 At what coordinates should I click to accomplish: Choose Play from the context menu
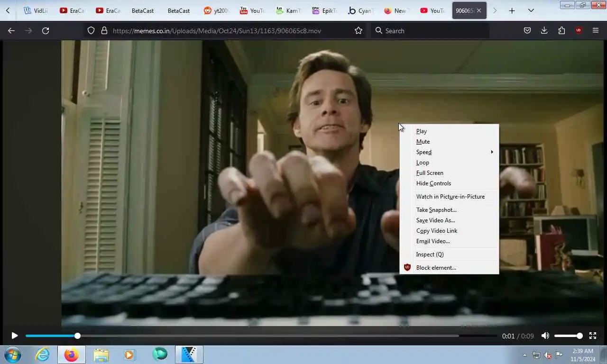449,131
